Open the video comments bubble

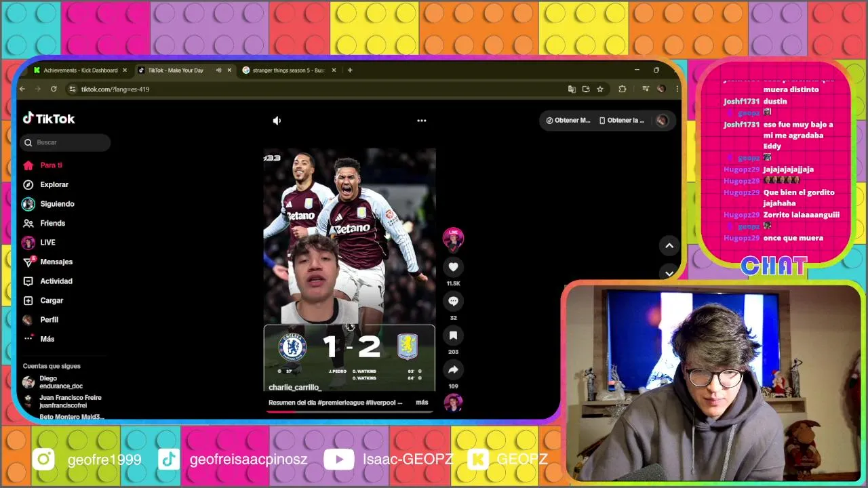coord(453,302)
